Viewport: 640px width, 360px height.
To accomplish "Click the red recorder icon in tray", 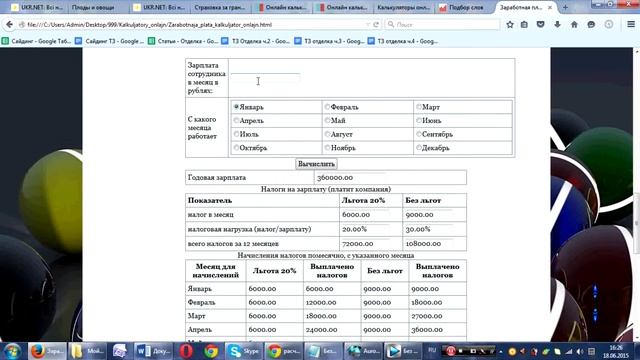I will coord(451,351).
